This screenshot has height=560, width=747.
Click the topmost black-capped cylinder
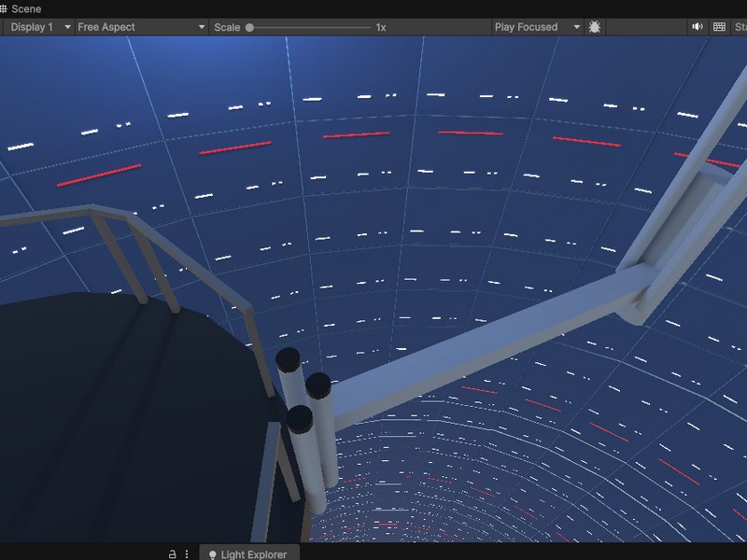289,357
